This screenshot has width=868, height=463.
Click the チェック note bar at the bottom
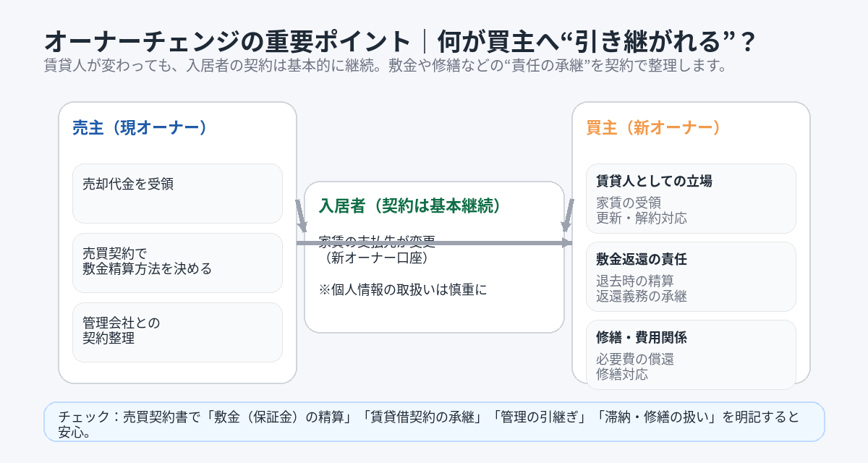(434, 422)
